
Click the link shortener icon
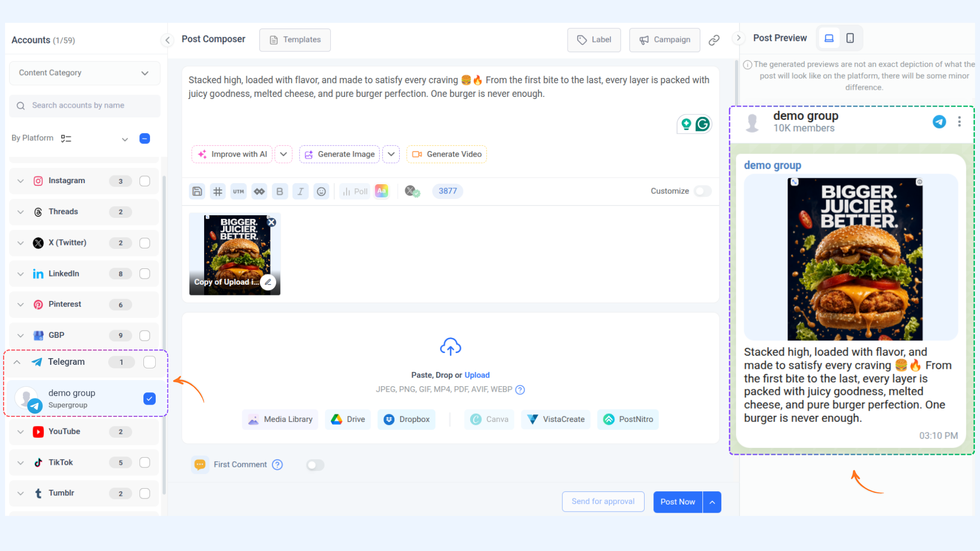click(x=259, y=191)
